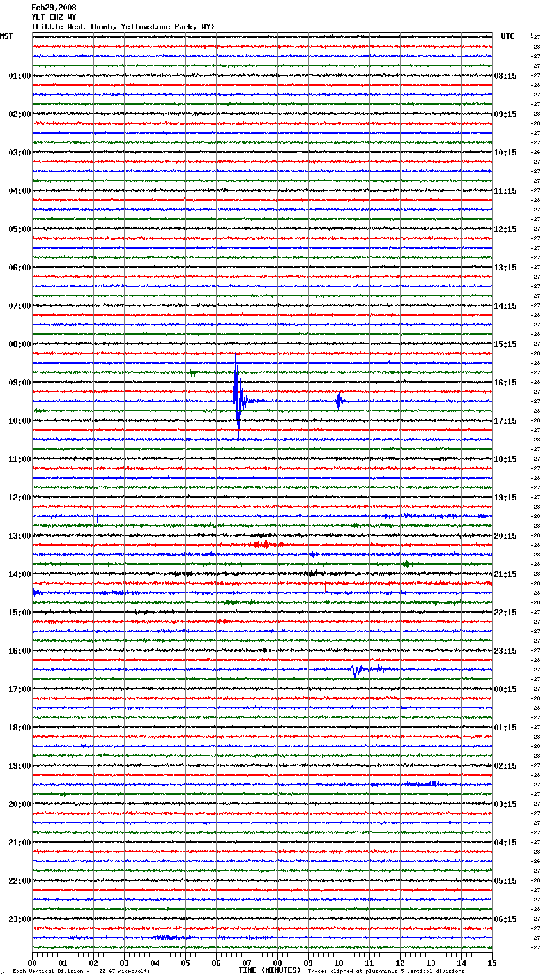
Task: Select the '14:15' UTC time label
Action: click(505, 306)
